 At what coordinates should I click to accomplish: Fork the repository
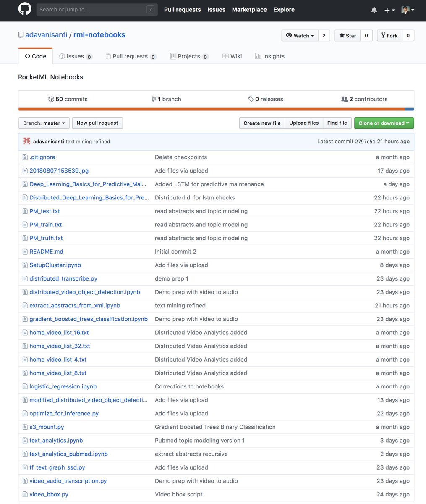[390, 36]
